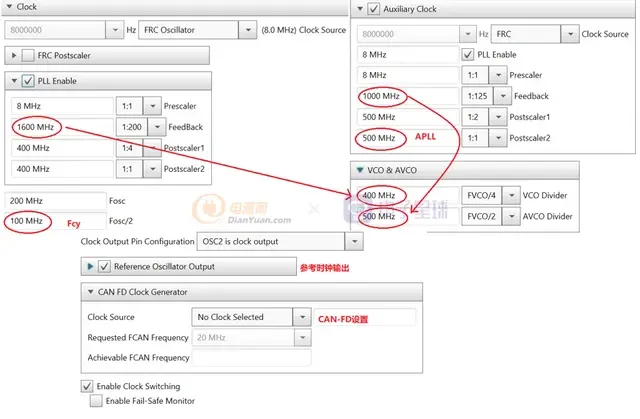Open the PLL Prescaler 1:1 dropdown
This screenshot has height=419, width=640.
152,105
